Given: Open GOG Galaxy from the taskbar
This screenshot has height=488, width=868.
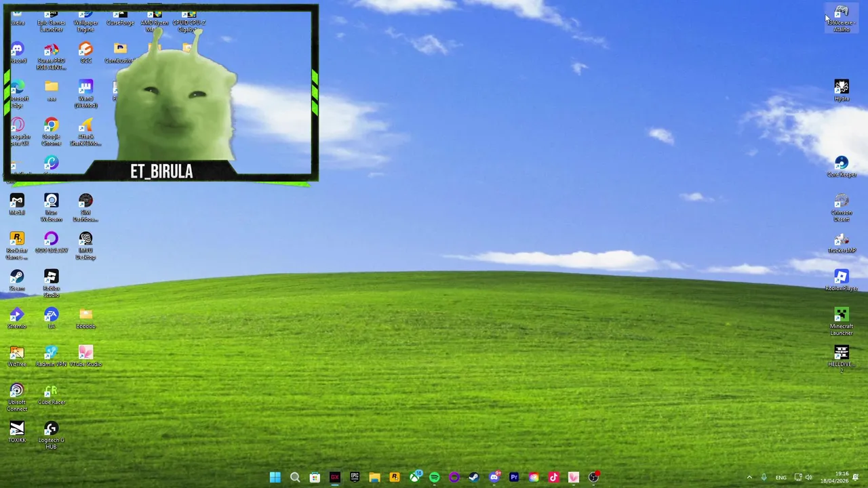Looking at the screenshot, I should coord(454,477).
